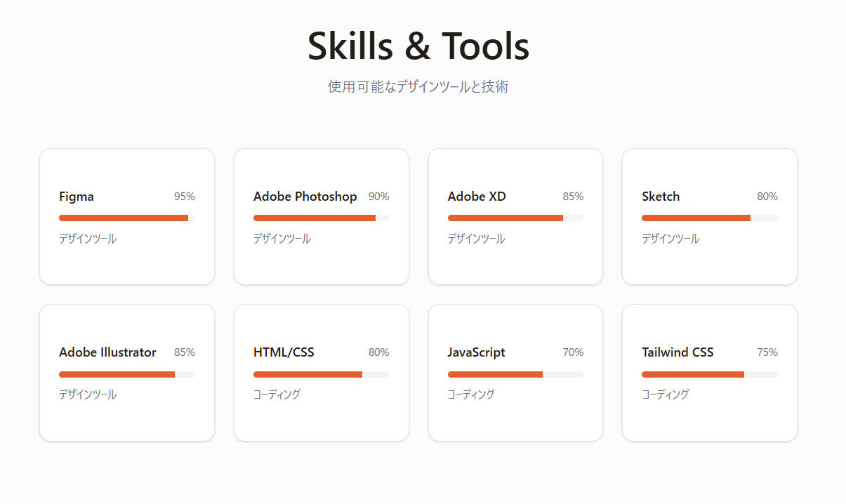The height and width of the screenshot is (504, 846).
Task: Click the Tailwind CSS progress bar
Action: click(x=710, y=374)
